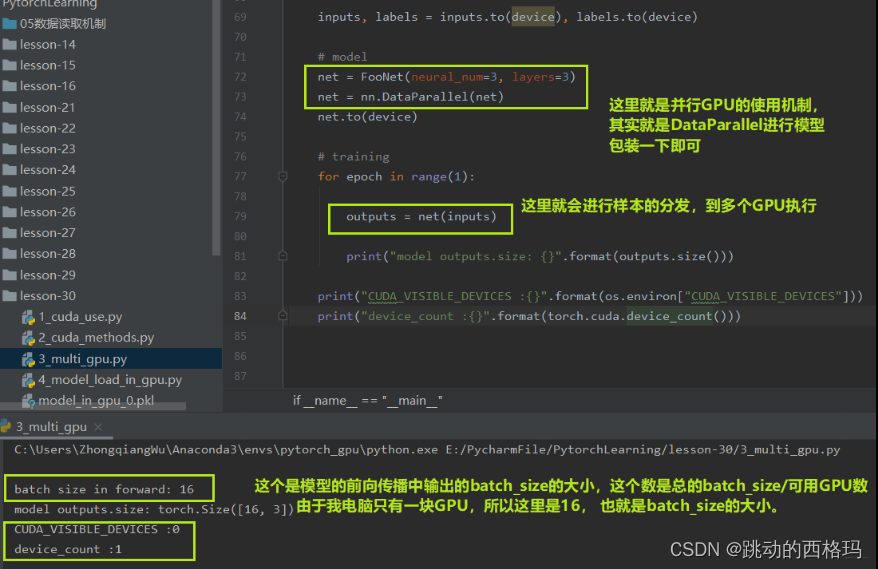Click the if __name__ == '__main__' breadcrumb
The width and height of the screenshot is (878, 569).
pos(367,400)
